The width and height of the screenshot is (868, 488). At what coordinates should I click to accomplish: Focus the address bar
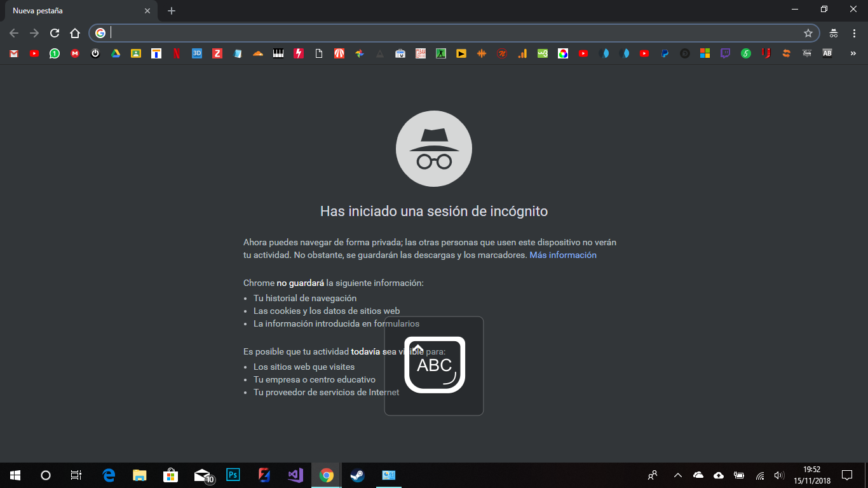coord(454,33)
